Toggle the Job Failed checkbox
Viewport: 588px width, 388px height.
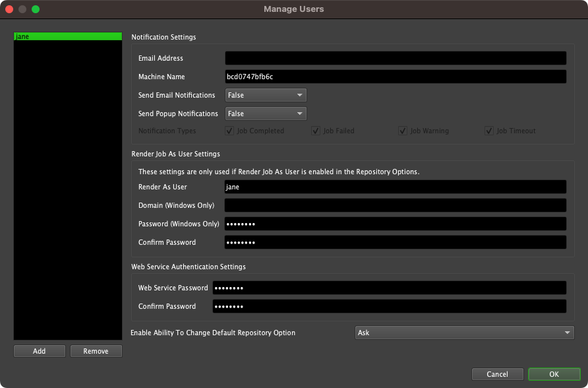point(316,131)
